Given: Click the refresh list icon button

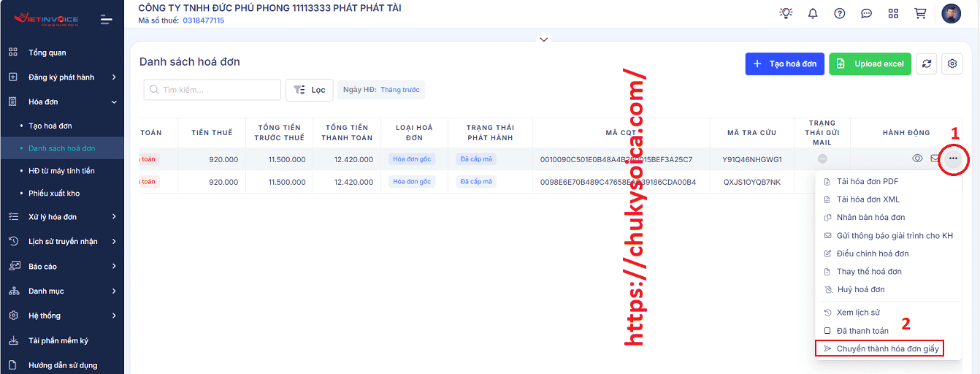Looking at the screenshot, I should point(927,64).
